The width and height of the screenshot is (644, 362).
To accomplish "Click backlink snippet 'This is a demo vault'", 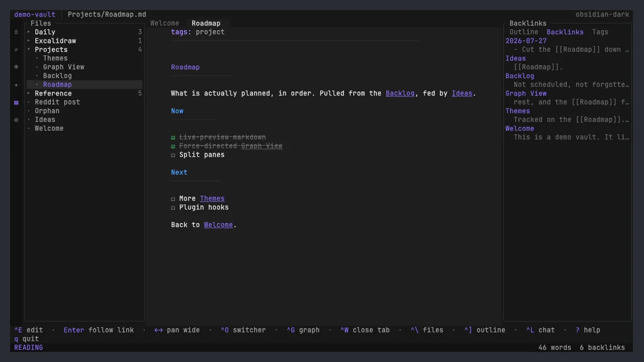I will (x=572, y=137).
